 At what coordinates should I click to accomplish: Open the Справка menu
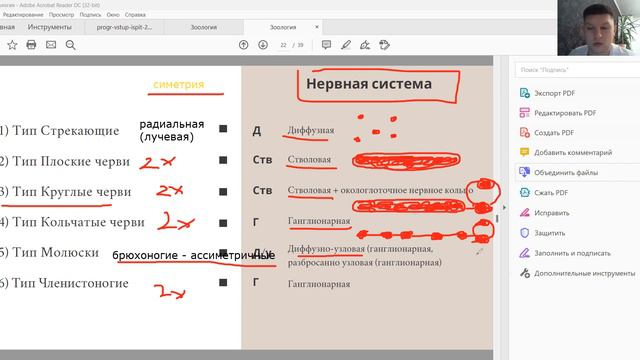point(135,15)
